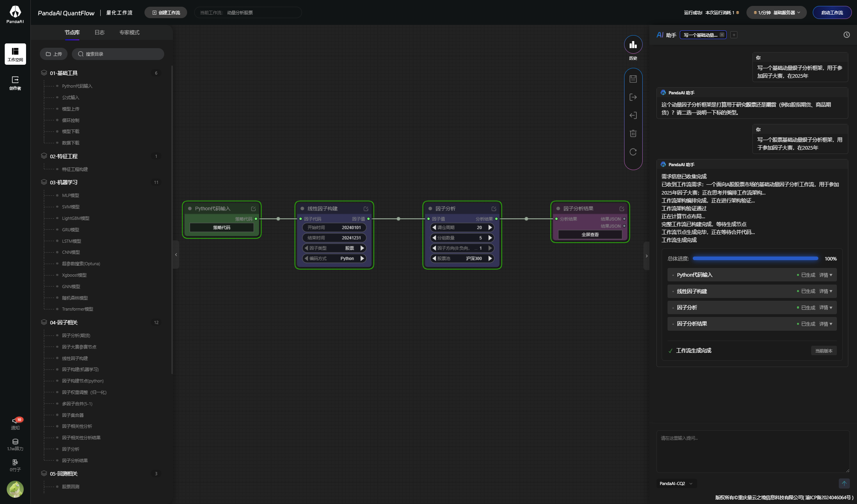Switch to the 日志 tab
The height and width of the screenshot is (504, 857).
point(99,32)
